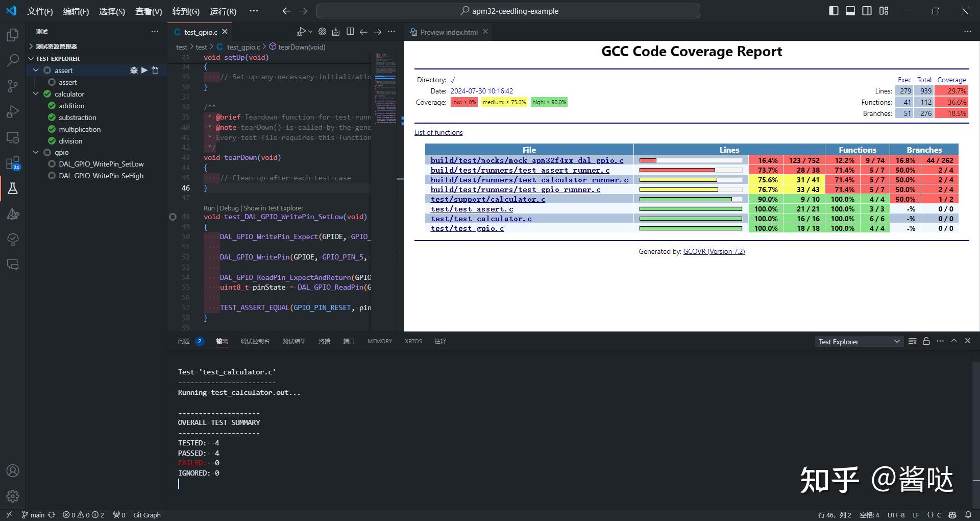Open Run and Debug view
This screenshot has width=980, height=521.
click(x=13, y=111)
